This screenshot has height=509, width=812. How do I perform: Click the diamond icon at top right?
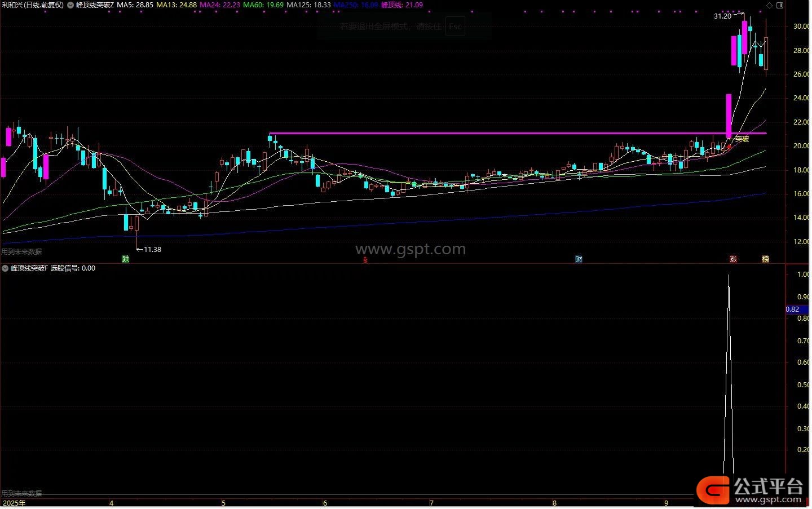click(770, 5)
